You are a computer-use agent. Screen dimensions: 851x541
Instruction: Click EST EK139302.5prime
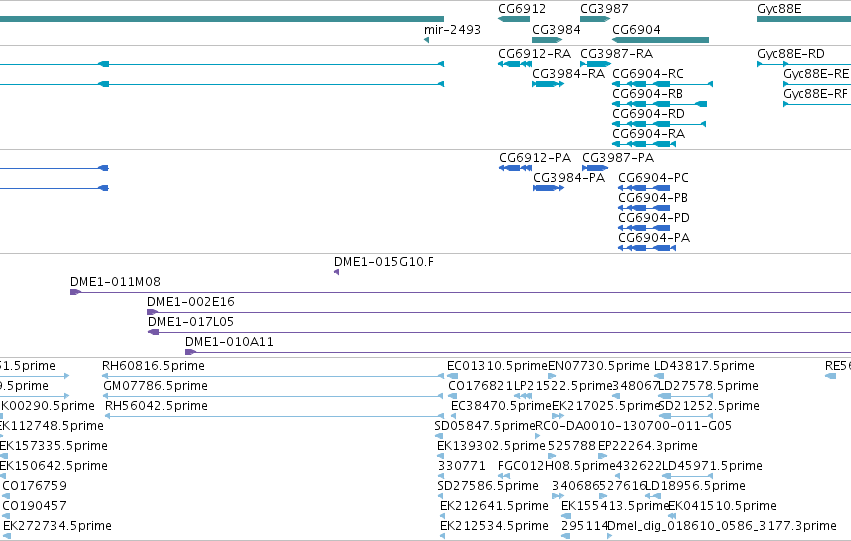(491, 447)
